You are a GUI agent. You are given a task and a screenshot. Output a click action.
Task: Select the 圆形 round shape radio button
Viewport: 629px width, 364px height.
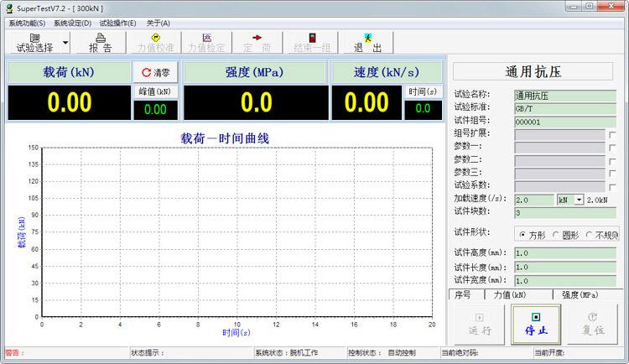point(556,234)
